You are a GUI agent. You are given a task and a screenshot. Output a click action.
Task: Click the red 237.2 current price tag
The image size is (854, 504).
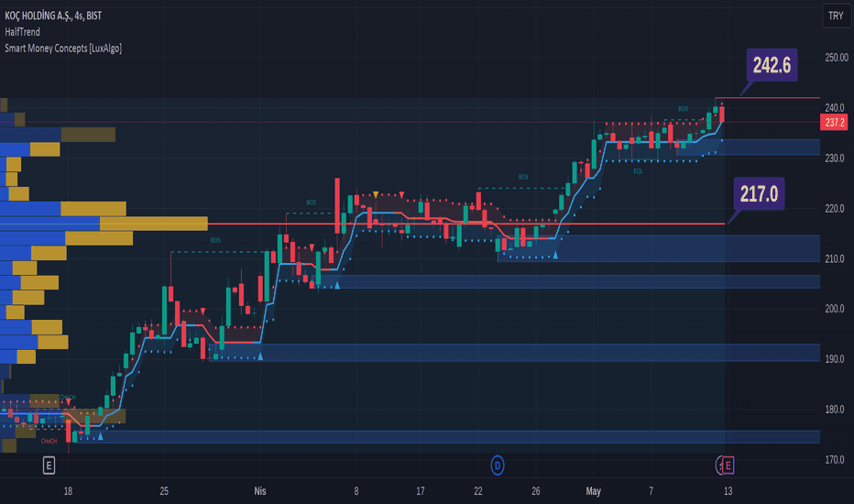(835, 122)
